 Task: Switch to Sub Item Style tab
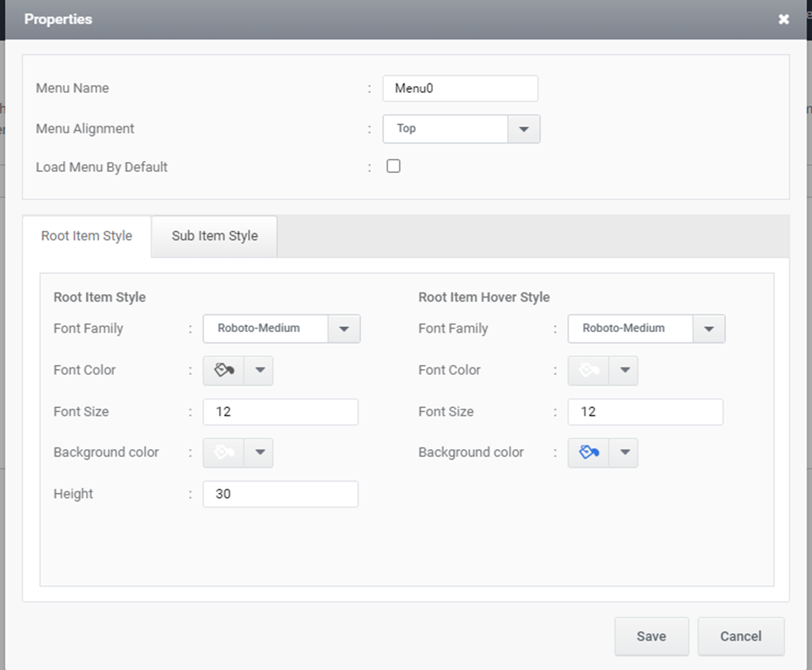coord(215,236)
